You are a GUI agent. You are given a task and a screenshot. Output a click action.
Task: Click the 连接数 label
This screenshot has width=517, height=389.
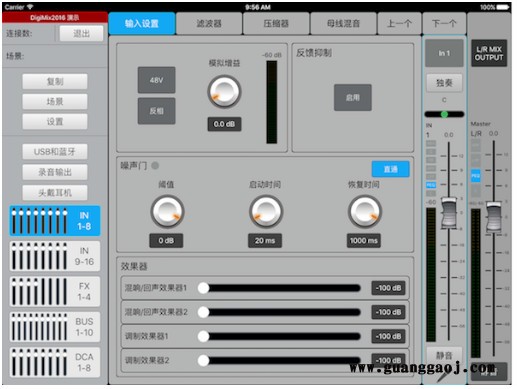[x=19, y=33]
